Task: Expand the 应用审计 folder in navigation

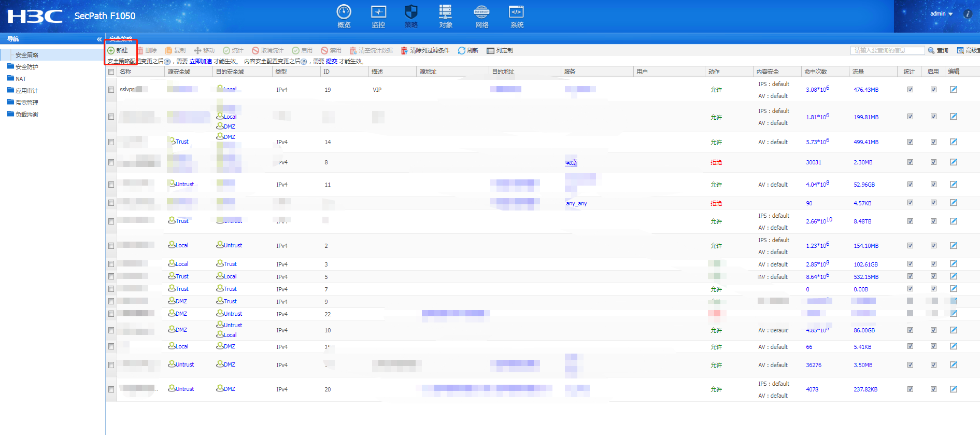Action: pyautogui.click(x=23, y=91)
